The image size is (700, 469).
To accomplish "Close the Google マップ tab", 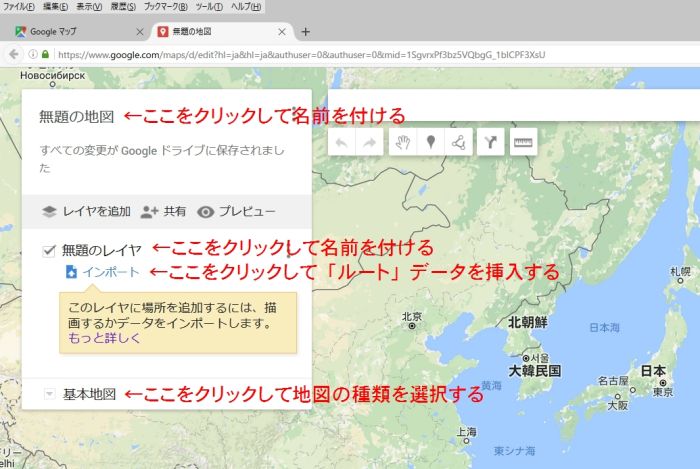I will tap(140, 32).
